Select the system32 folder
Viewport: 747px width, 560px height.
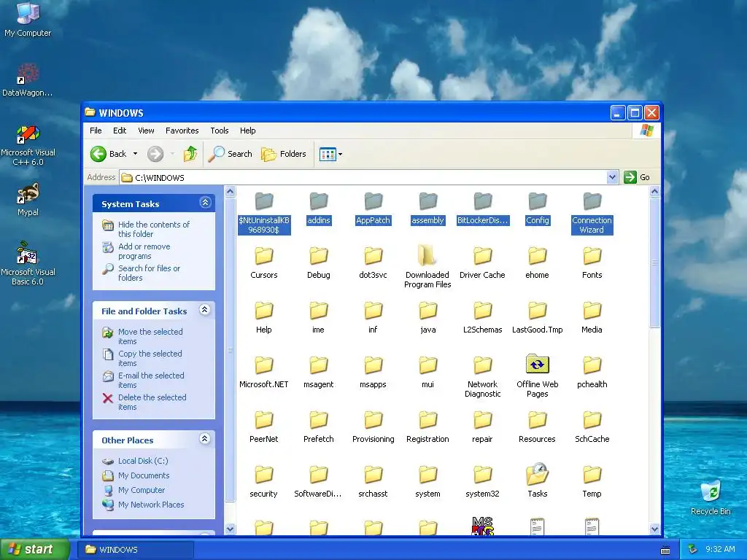pos(482,481)
